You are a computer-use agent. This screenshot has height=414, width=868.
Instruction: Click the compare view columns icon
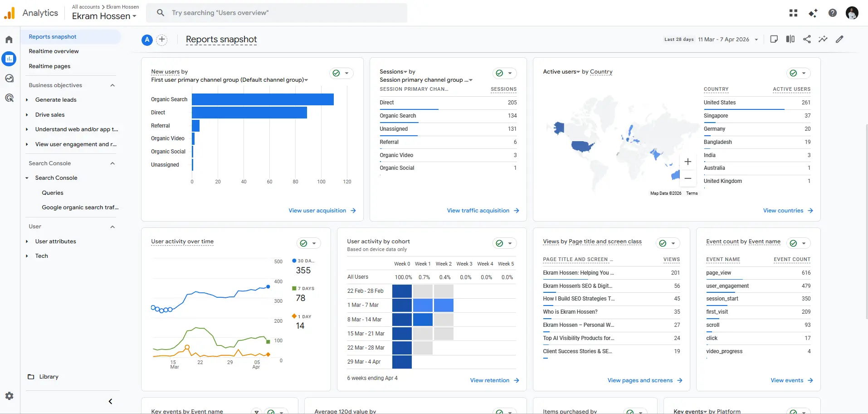click(x=790, y=39)
